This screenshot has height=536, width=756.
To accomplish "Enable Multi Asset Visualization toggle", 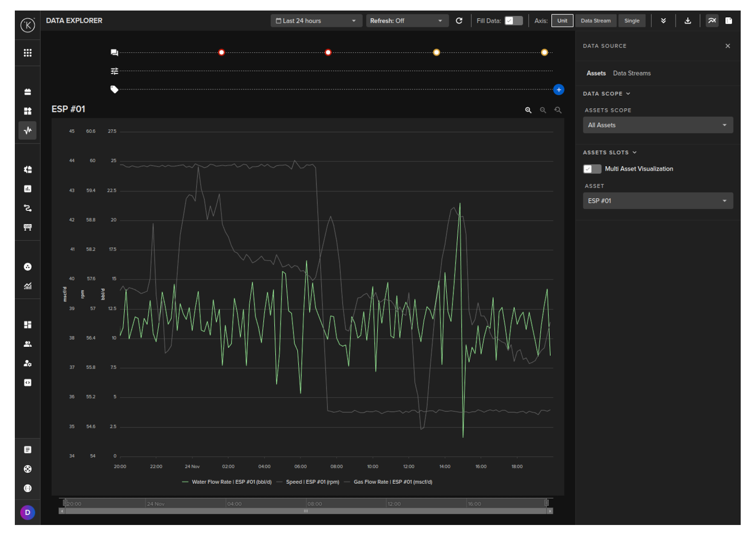I will pos(592,169).
